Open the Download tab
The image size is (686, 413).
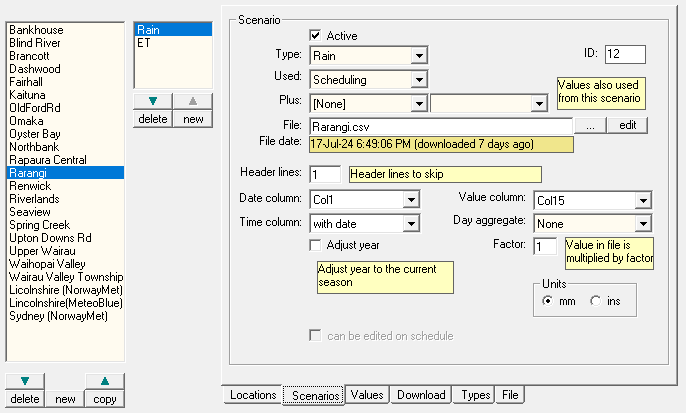click(421, 395)
